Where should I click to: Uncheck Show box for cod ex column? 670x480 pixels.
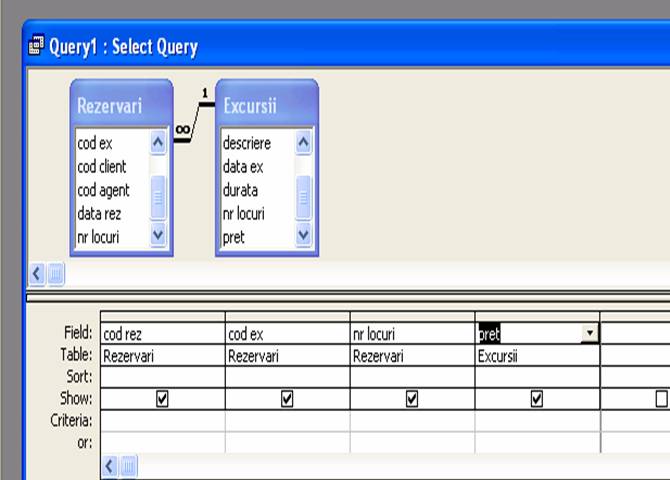tap(287, 399)
